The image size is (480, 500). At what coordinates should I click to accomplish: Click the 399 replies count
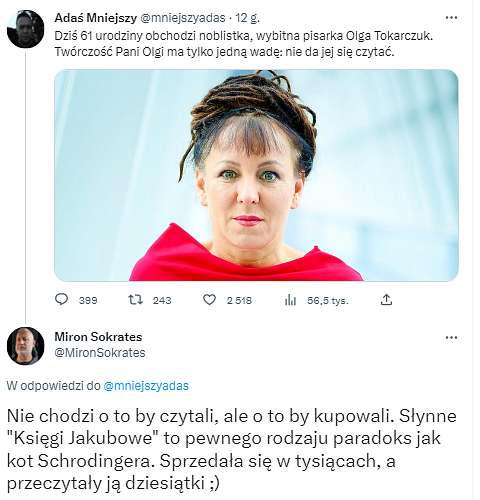click(x=88, y=301)
